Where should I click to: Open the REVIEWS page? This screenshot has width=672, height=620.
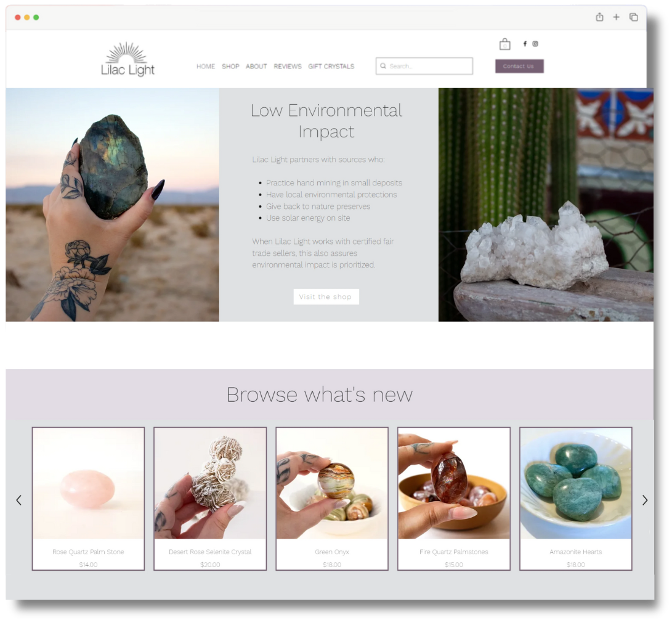click(288, 67)
